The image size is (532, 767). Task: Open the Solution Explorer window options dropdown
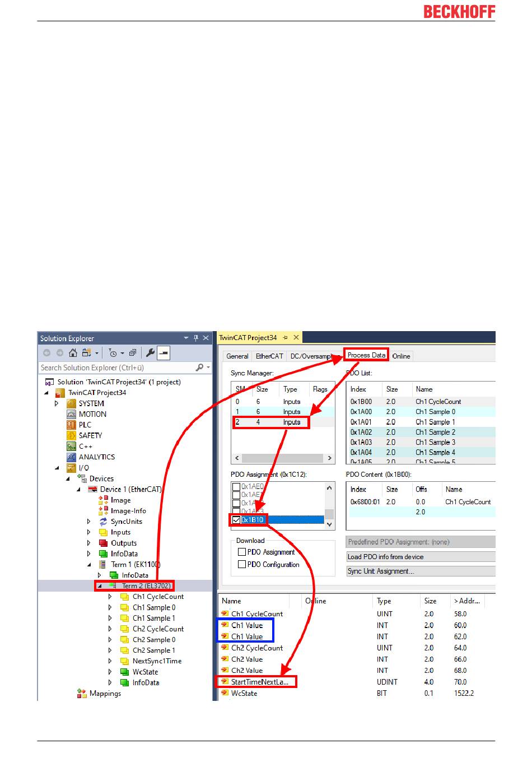coord(186,338)
